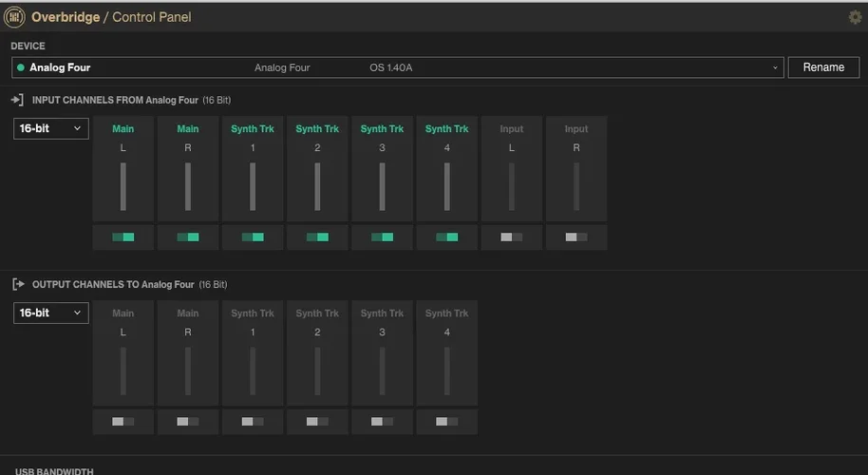Click the 'Overbridge / Control Panel' title

click(x=111, y=17)
